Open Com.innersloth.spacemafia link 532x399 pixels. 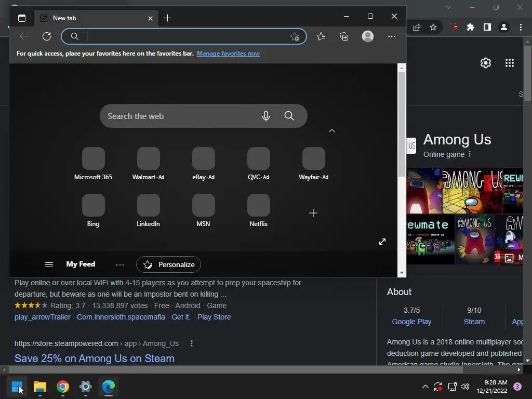121,317
